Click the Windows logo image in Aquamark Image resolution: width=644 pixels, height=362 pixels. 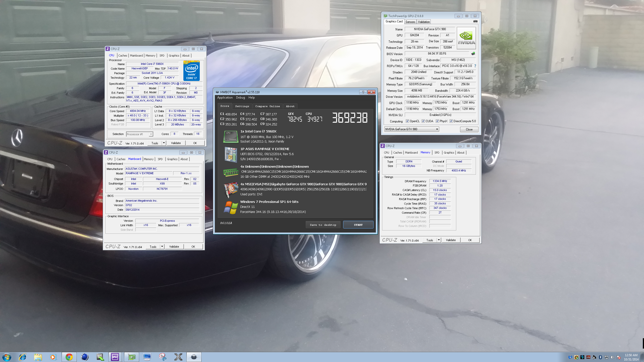[x=231, y=207]
